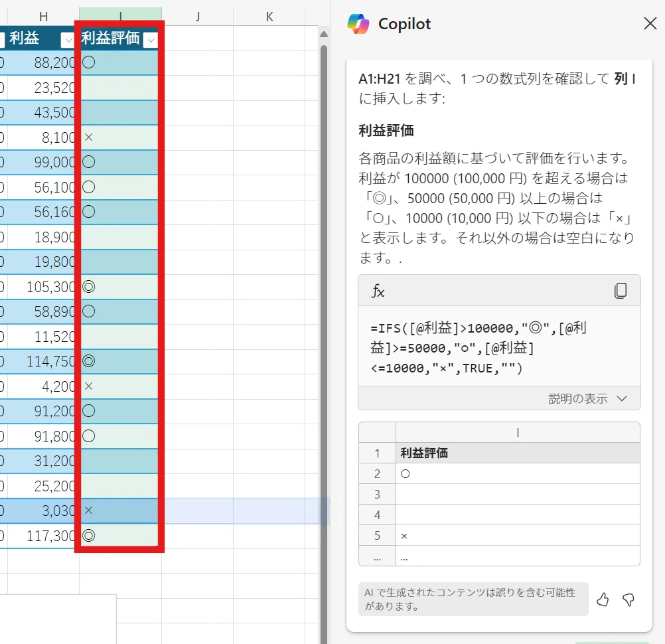665x644 pixels.
Task: Open filter dropdown on 利益評価 header
Action: click(151, 40)
